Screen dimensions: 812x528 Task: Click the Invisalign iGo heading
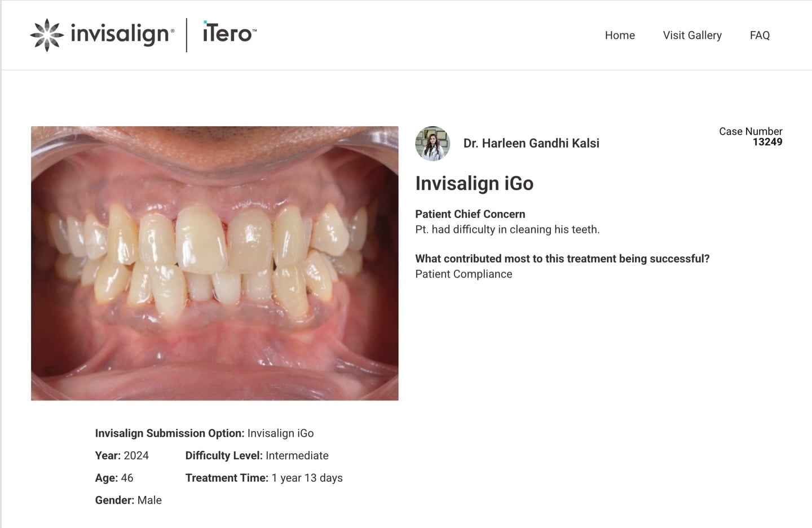pos(474,183)
